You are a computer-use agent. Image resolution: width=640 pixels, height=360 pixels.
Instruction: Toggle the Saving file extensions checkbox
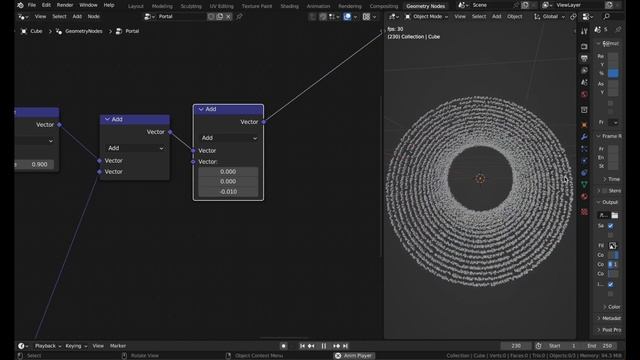click(611, 226)
